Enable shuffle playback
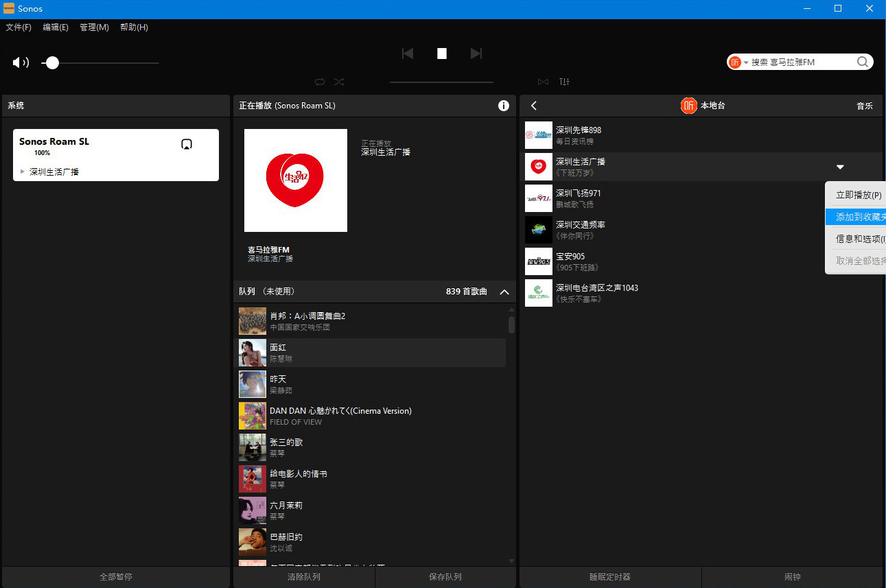886x588 pixels. click(338, 82)
